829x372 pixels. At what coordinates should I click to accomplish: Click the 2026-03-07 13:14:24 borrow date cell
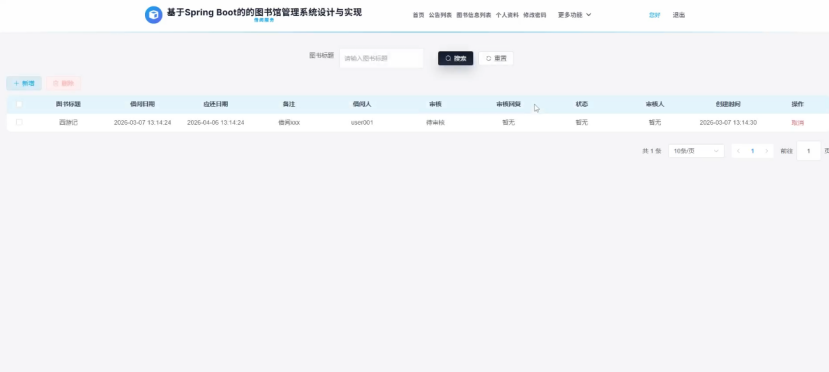142,123
